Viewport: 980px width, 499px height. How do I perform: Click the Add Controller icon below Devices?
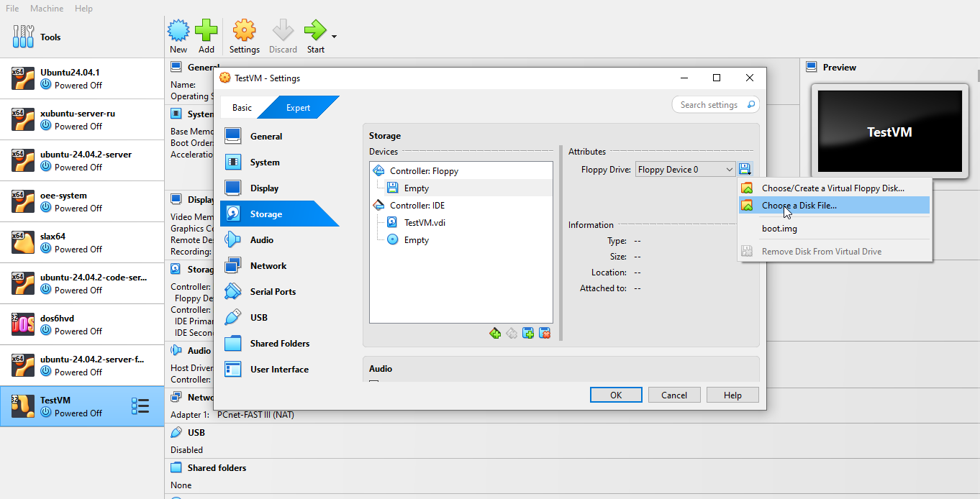coord(495,333)
